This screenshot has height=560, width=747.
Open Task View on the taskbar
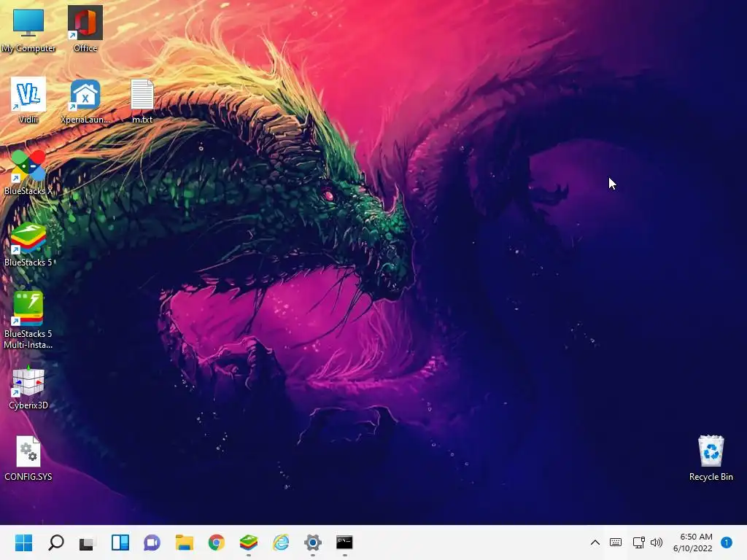pyautogui.click(x=88, y=542)
